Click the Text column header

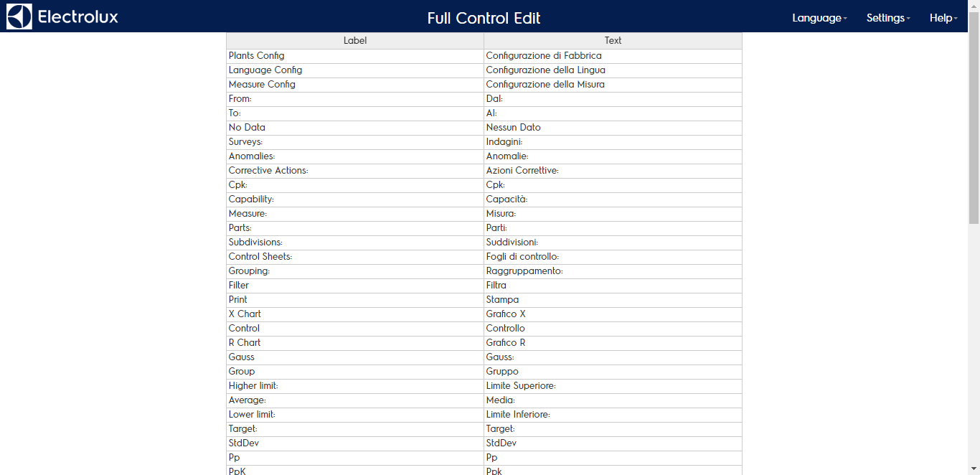click(x=613, y=41)
